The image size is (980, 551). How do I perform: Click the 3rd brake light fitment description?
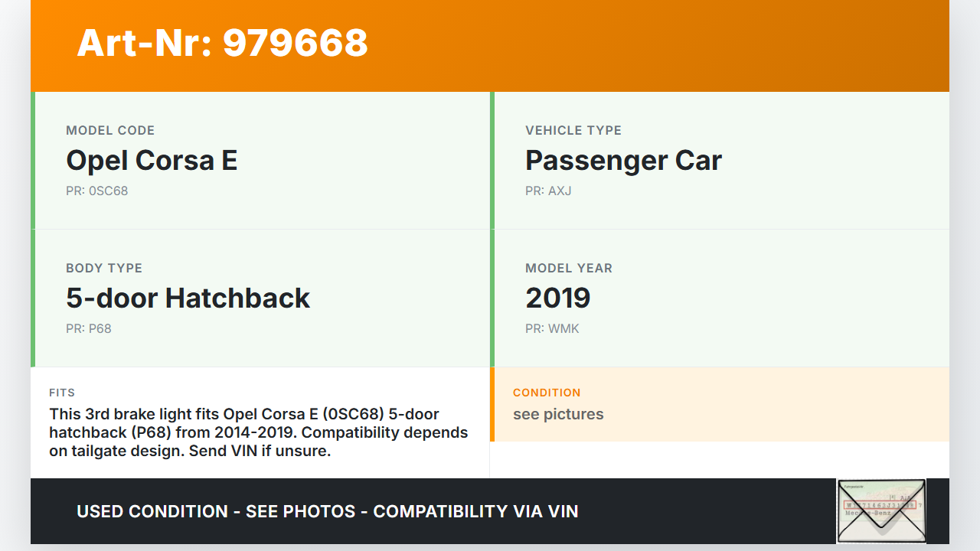click(258, 432)
